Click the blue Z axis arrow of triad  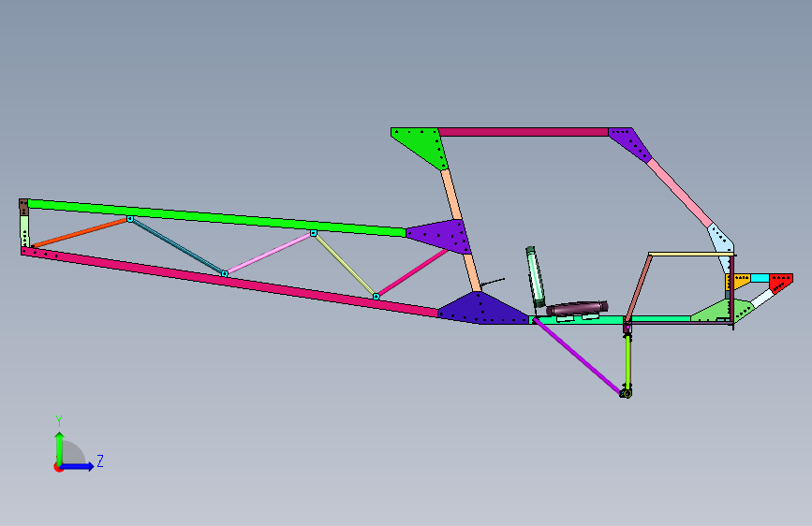click(79, 466)
